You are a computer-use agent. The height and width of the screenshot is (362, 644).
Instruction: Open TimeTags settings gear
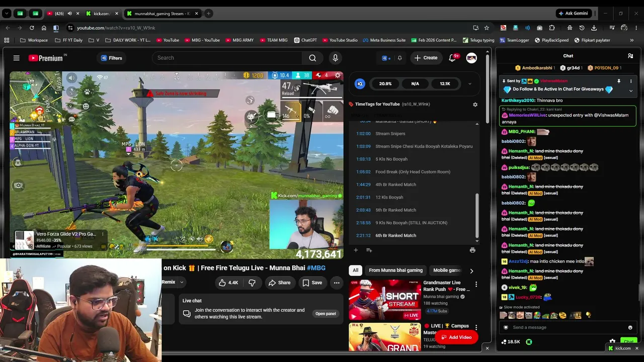point(475,104)
